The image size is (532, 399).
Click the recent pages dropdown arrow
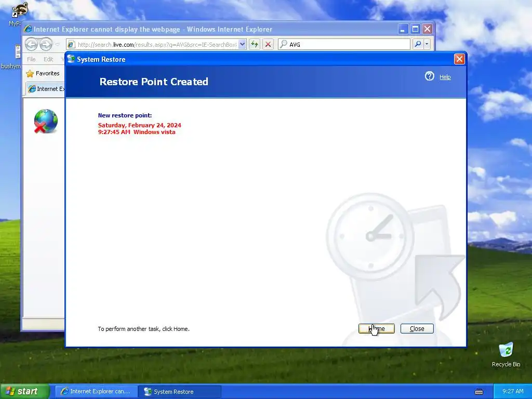click(x=57, y=45)
